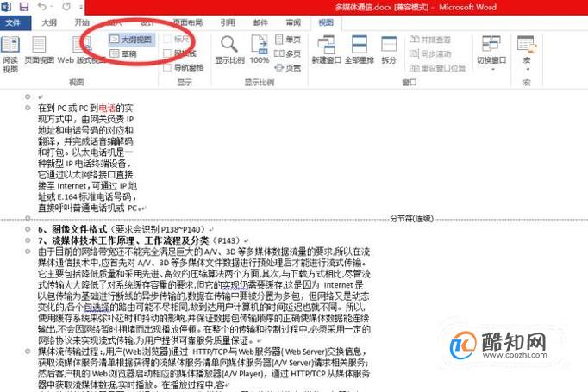Select Outline view (大纲视图) button
588x392 pixels.
click(x=131, y=40)
